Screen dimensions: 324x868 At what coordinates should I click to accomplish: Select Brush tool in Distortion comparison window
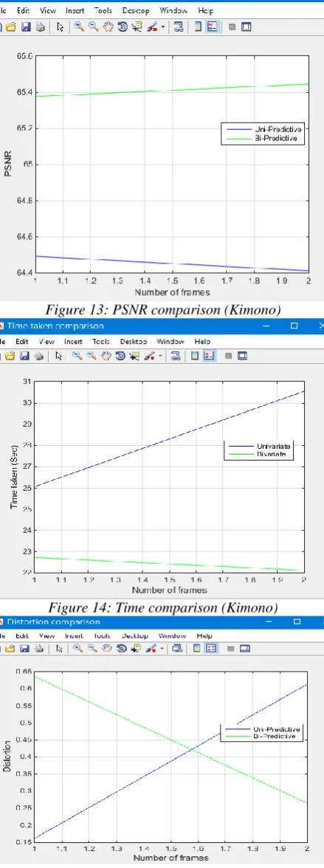coord(151,649)
